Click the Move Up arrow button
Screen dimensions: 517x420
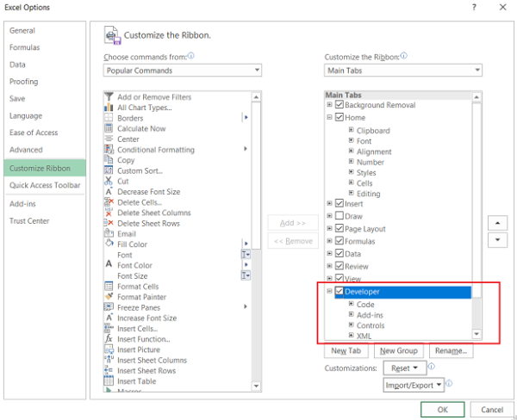click(x=497, y=223)
